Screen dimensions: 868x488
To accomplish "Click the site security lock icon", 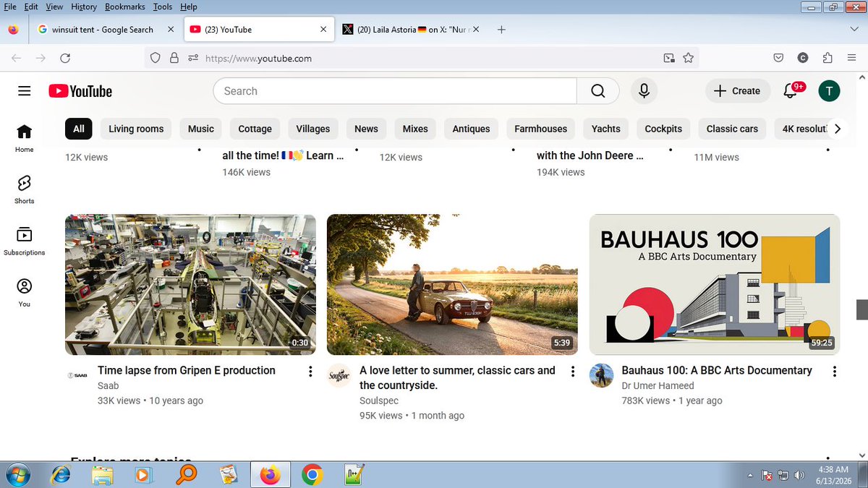I will (174, 59).
